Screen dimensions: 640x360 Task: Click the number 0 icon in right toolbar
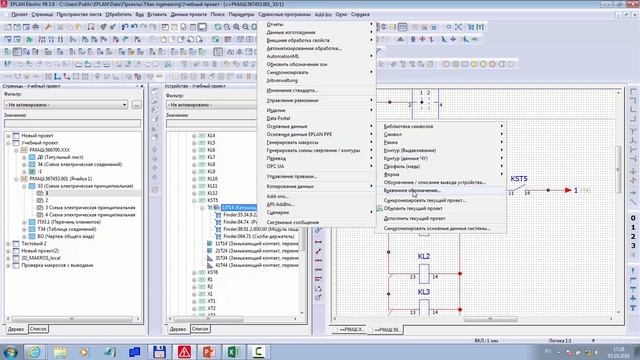pyautogui.click(x=633, y=218)
